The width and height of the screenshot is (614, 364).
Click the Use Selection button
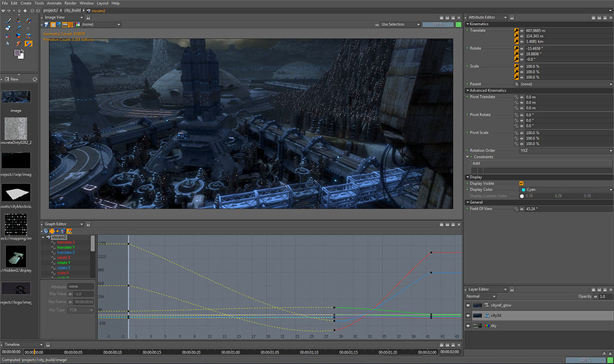click(x=392, y=24)
